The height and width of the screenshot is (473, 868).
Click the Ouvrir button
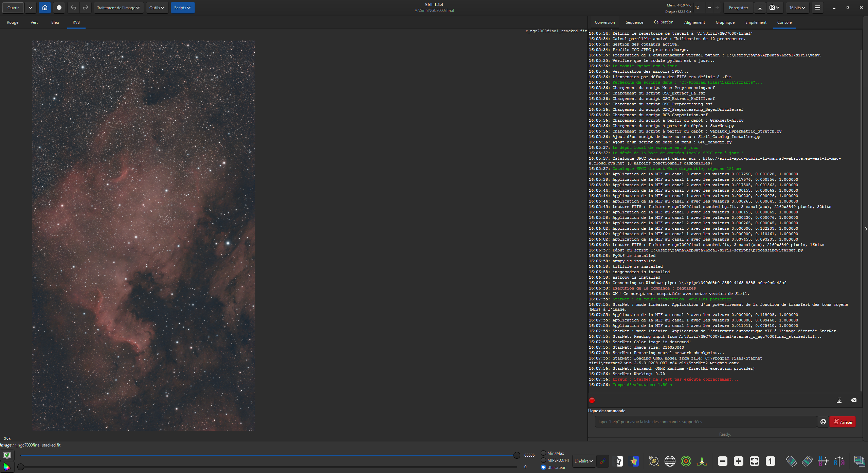tap(13, 7)
